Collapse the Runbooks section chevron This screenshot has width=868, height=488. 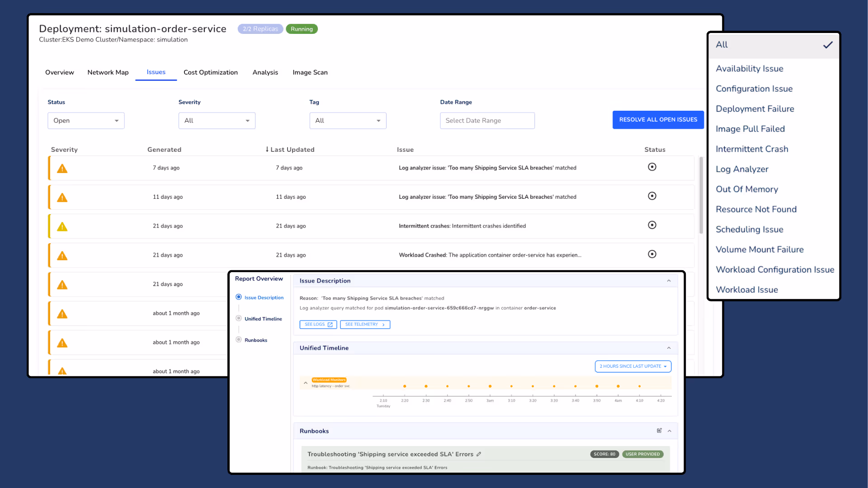click(x=670, y=431)
